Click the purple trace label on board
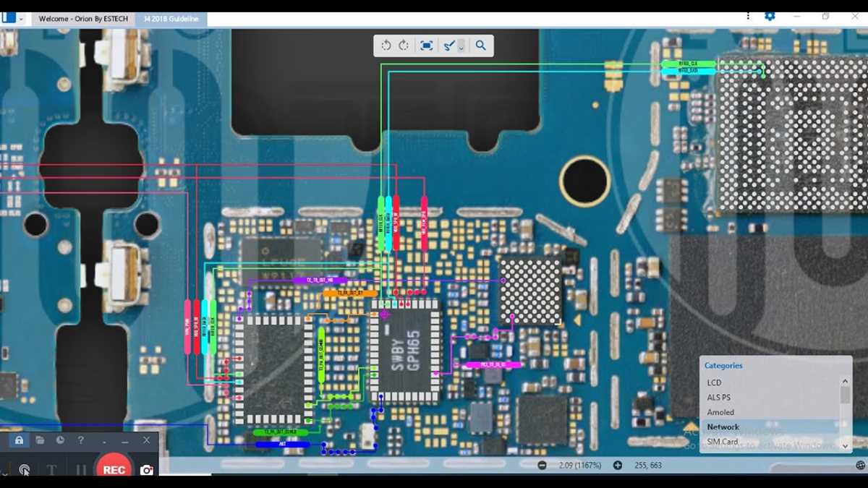868x488 pixels. click(320, 280)
